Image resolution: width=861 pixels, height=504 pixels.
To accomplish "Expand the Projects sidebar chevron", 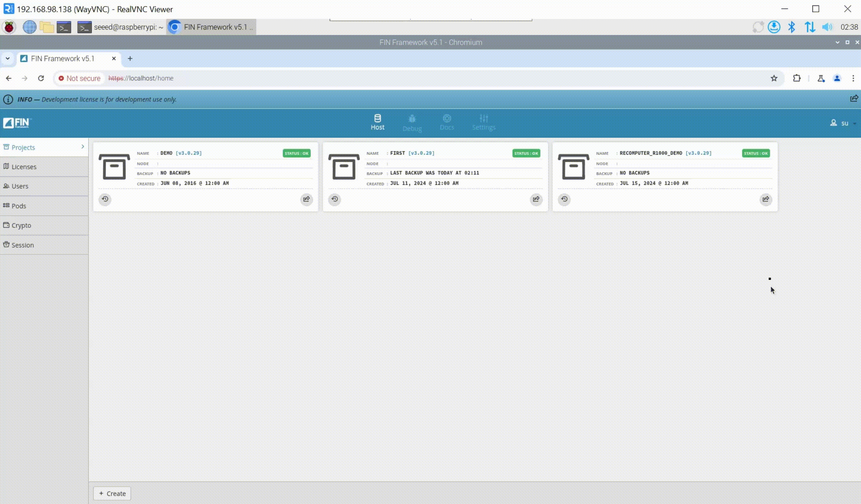I will tap(83, 147).
